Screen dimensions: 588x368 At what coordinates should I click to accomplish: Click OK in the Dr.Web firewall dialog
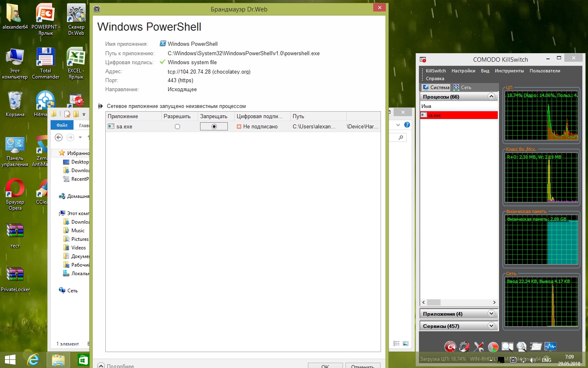[x=325, y=366]
